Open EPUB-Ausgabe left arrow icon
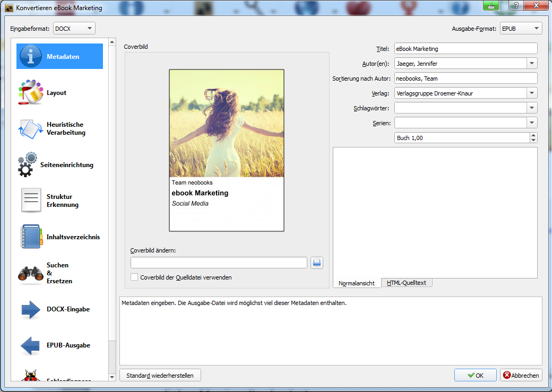This screenshot has height=392, width=552. pyautogui.click(x=30, y=345)
